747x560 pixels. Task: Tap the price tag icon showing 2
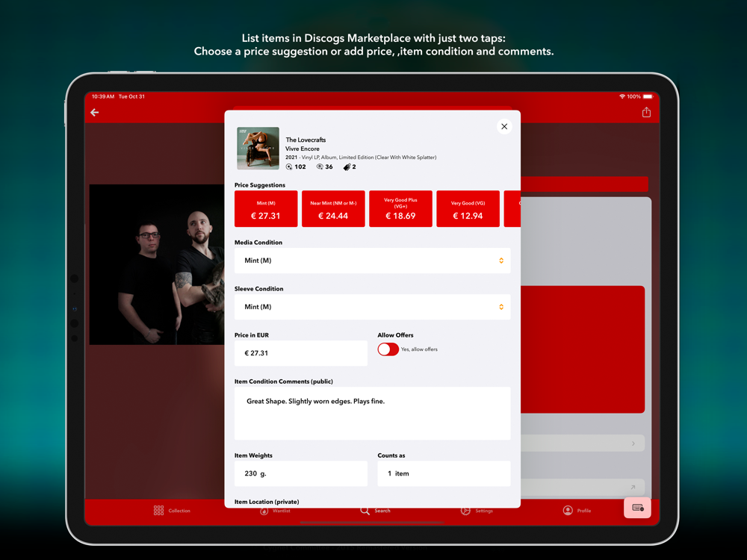coord(347,167)
